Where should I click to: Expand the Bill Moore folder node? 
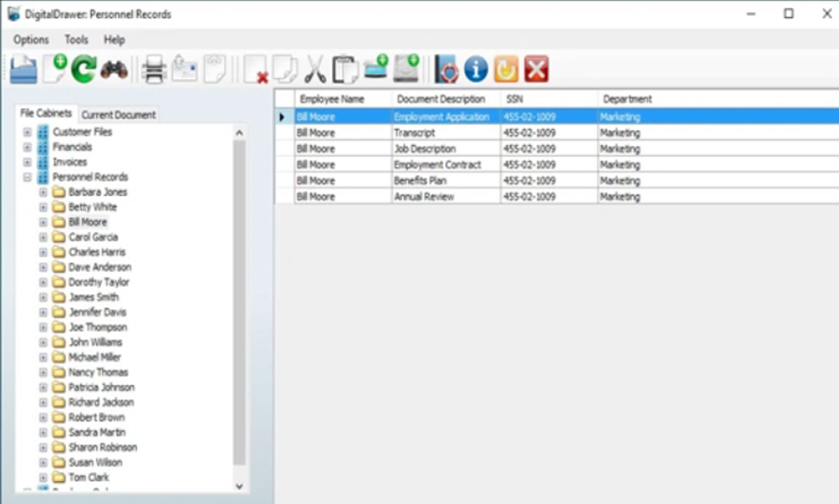pyautogui.click(x=43, y=222)
